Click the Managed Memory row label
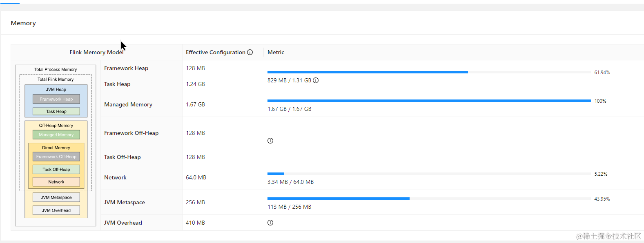The height and width of the screenshot is (243, 644). (128, 104)
